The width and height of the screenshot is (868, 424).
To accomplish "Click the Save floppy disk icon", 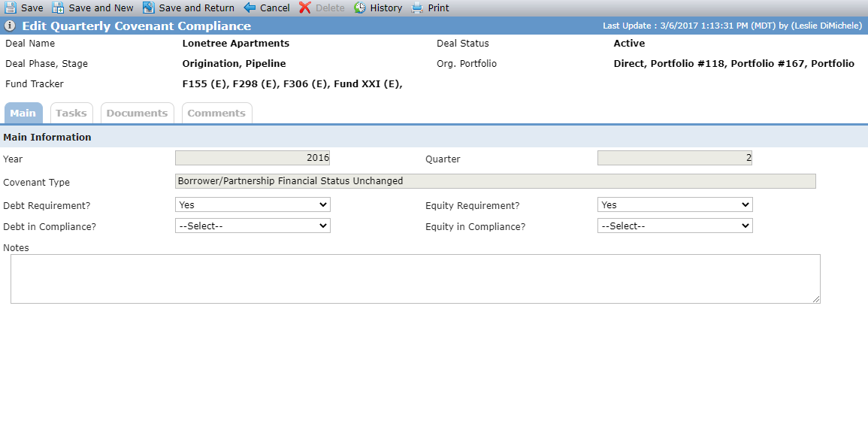I will point(11,8).
